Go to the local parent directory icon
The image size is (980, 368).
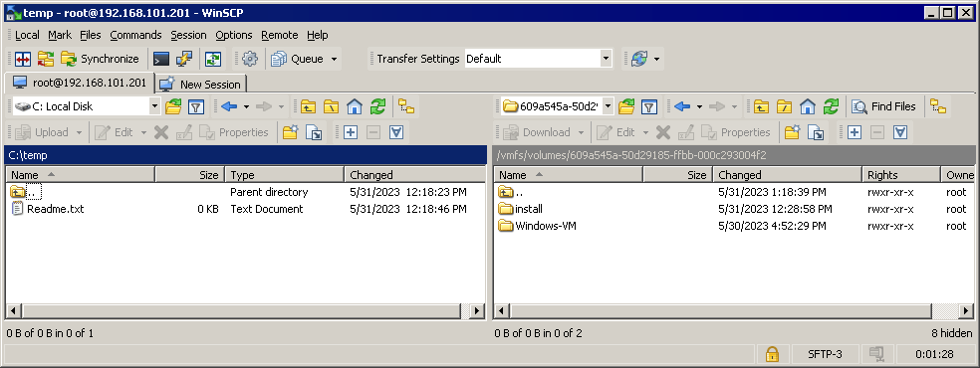(x=308, y=106)
